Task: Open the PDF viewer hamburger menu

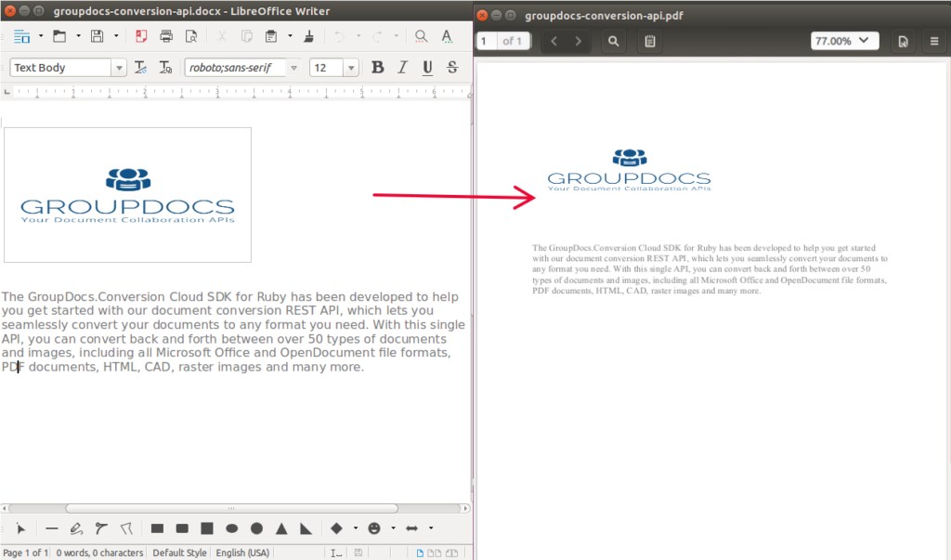Action: tap(933, 41)
